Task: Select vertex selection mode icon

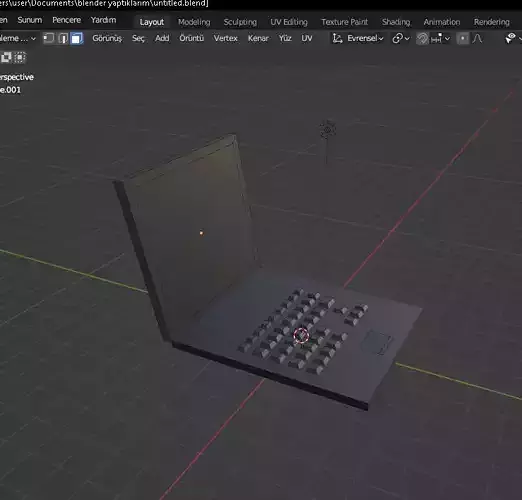Action: click(49, 38)
